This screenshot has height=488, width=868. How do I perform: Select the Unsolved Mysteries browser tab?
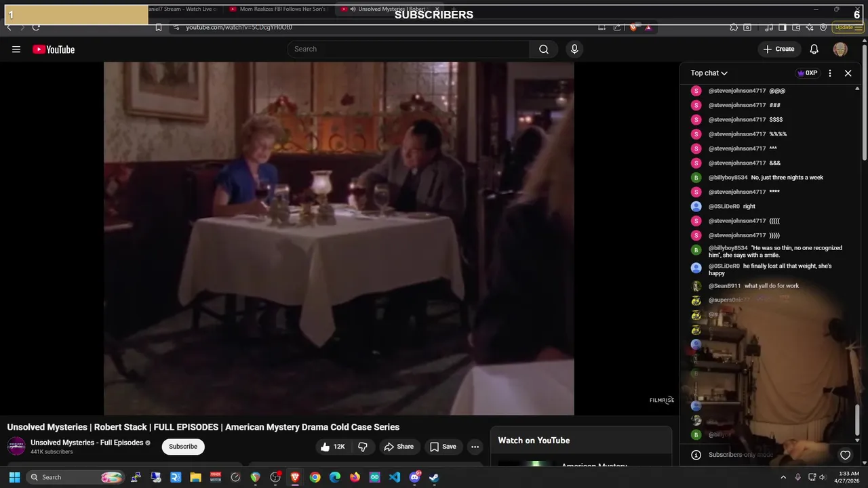(390, 9)
